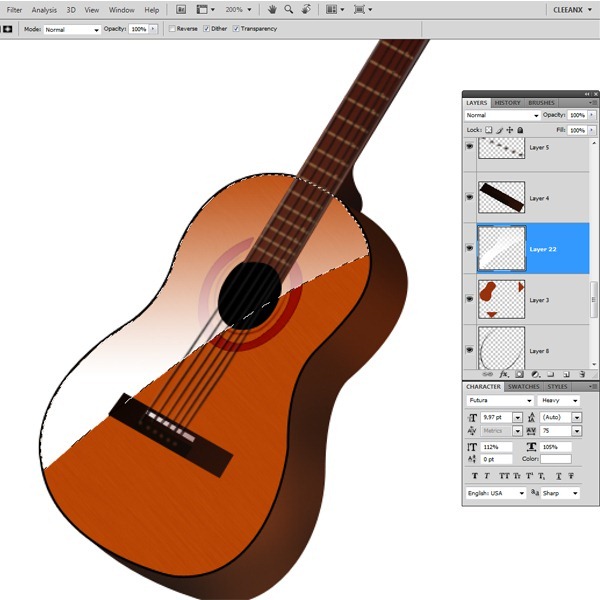Switch to the Swatches tab
Screen dimensions: 600x600
(x=523, y=386)
